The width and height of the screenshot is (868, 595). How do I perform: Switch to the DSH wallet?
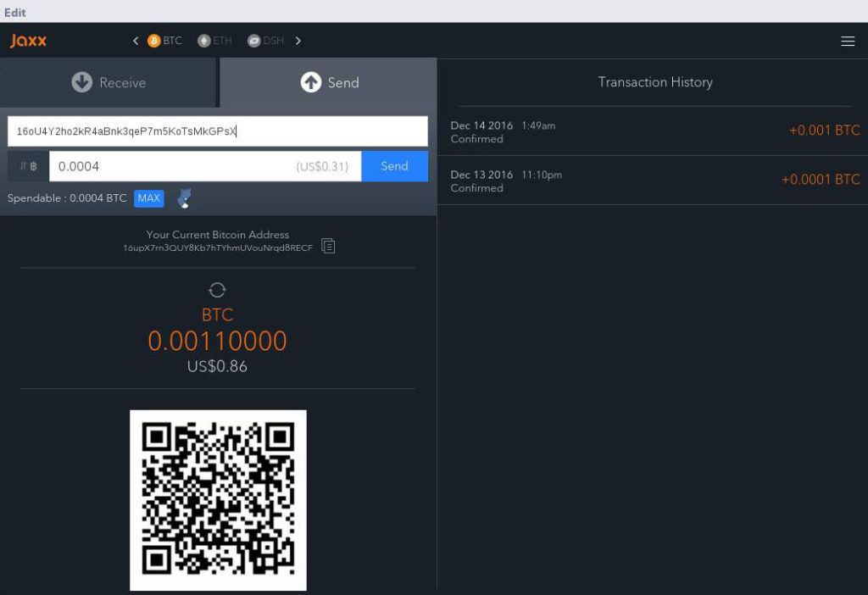265,41
